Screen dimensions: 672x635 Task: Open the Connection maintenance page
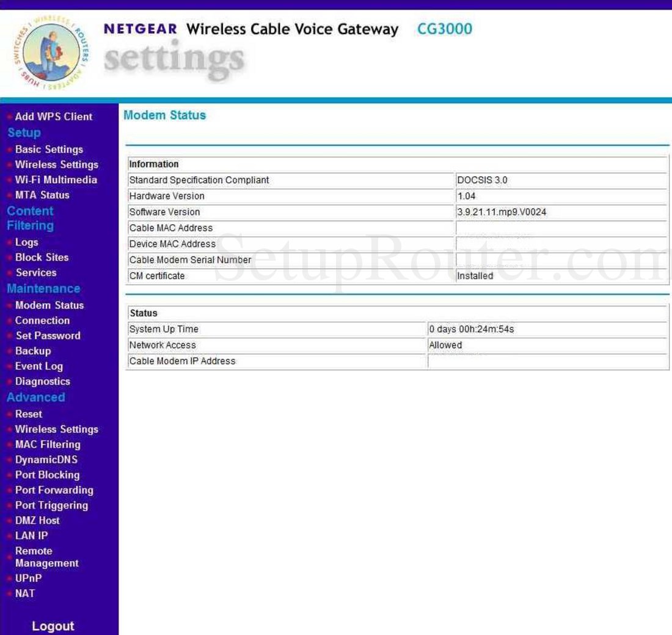pos(42,320)
